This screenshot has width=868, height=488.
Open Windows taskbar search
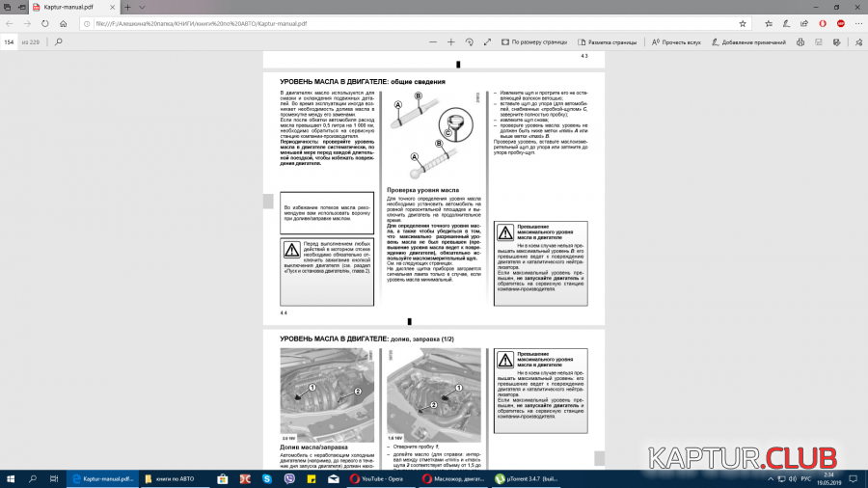pos(32,478)
